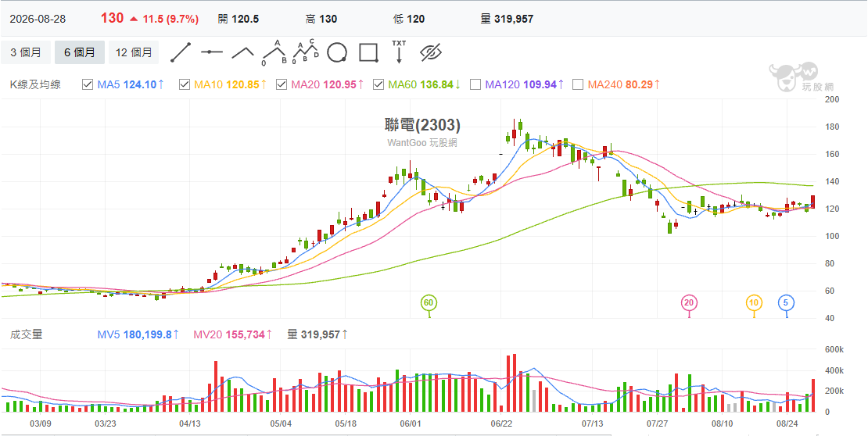
Task: Select the horizontal line drawing tool
Action: [x=211, y=52]
